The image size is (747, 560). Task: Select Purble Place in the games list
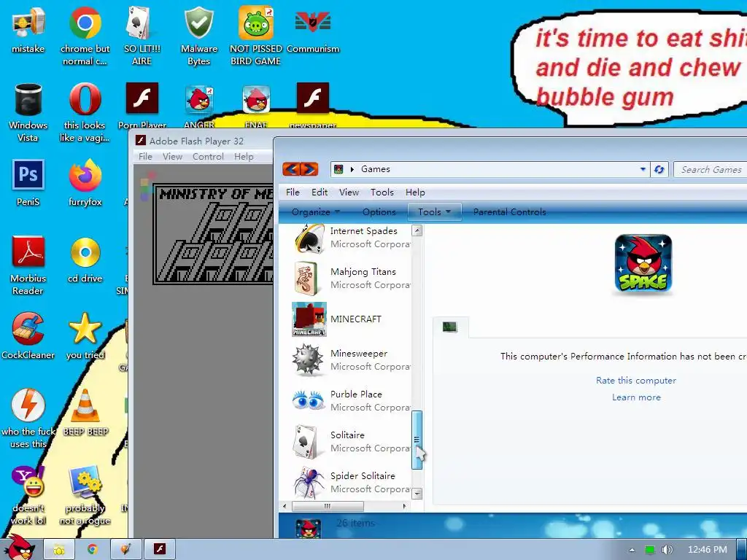click(352, 400)
